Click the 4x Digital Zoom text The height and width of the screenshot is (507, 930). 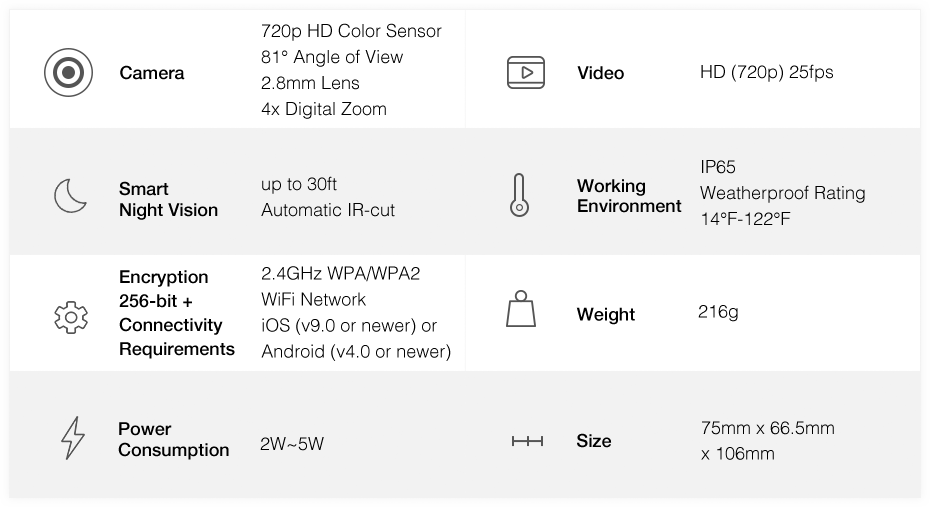[x=324, y=109]
